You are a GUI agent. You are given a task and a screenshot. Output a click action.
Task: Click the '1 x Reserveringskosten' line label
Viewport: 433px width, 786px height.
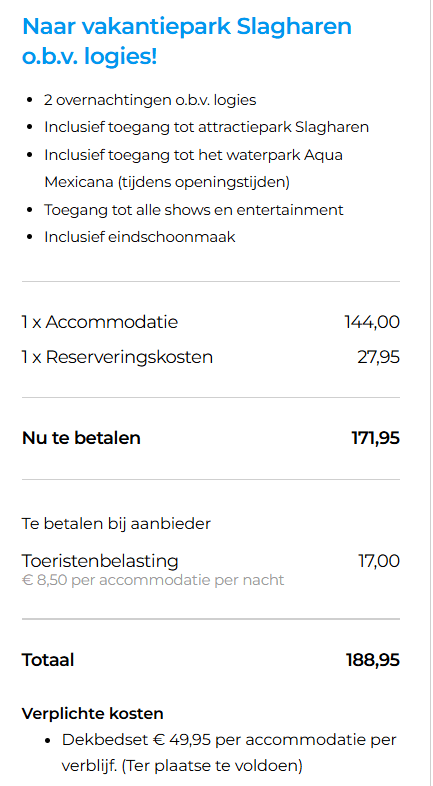click(117, 357)
